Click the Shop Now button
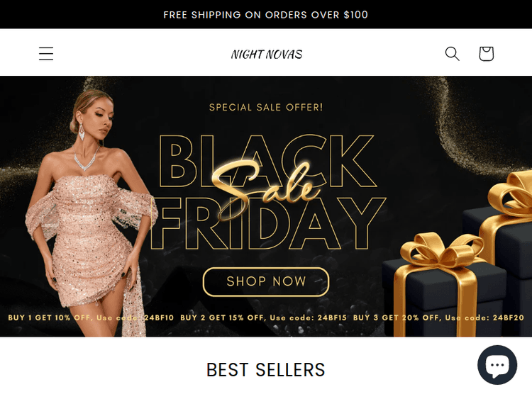532x399 pixels. click(x=266, y=281)
